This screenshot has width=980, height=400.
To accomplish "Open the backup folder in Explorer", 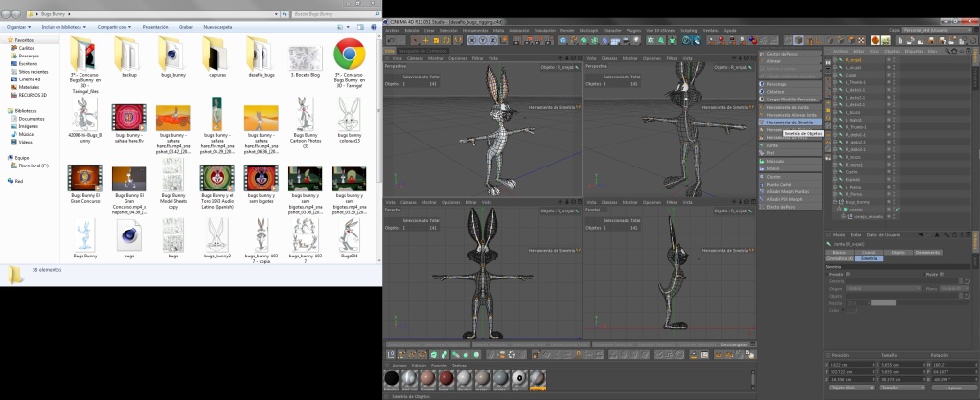I will (128, 56).
